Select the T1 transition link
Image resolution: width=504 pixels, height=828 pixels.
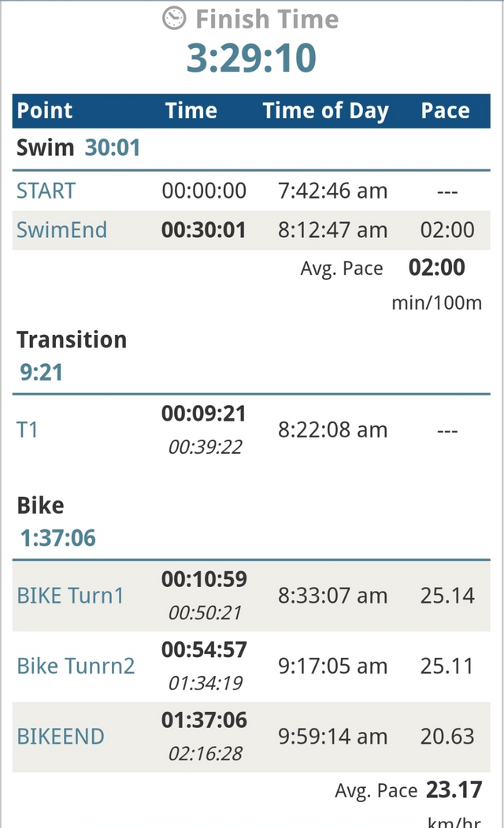(28, 429)
